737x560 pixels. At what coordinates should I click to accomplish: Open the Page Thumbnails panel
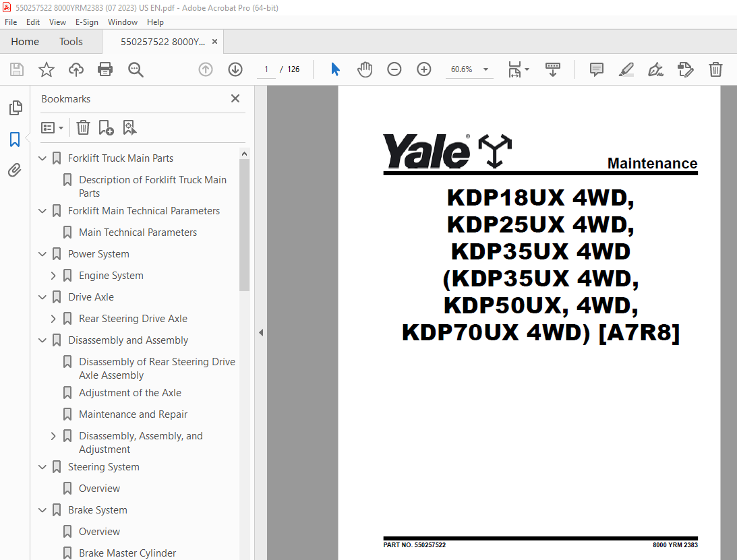click(x=15, y=108)
